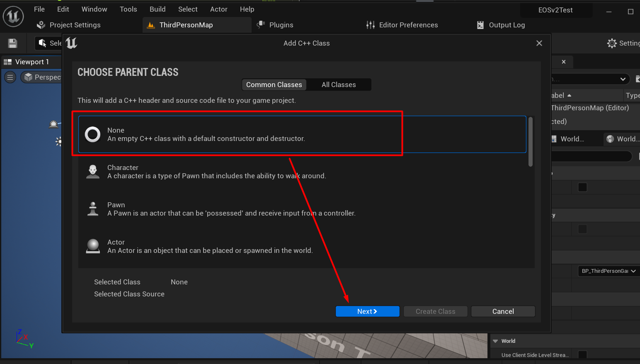The image size is (640, 364).
Task: Switch to All Classes view
Action: pyautogui.click(x=339, y=85)
